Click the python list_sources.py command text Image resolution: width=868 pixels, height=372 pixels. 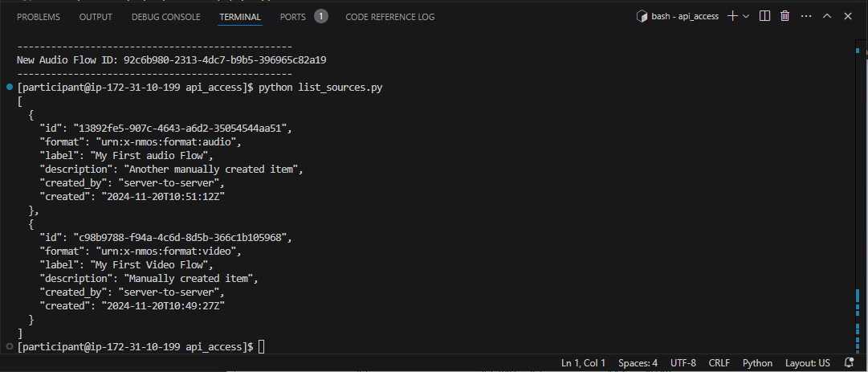click(x=320, y=88)
